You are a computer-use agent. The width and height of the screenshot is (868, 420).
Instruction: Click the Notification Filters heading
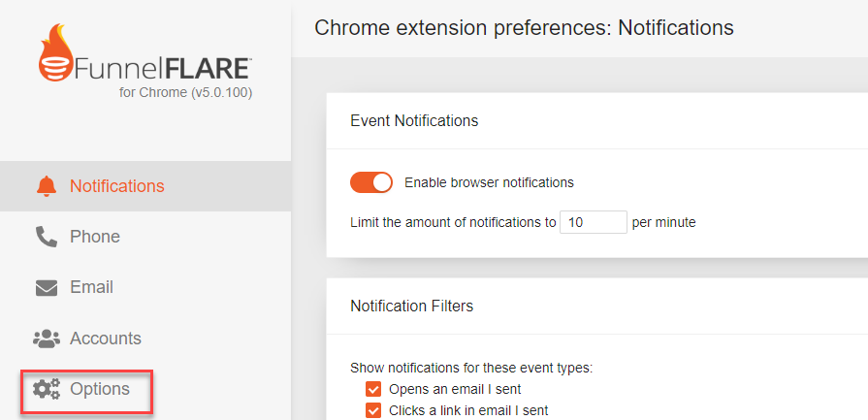(412, 306)
